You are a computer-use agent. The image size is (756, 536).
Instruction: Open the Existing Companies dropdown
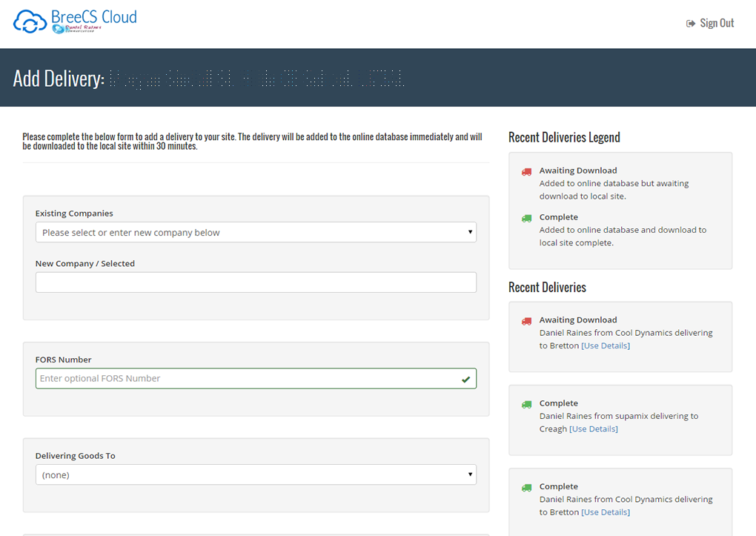pos(256,232)
